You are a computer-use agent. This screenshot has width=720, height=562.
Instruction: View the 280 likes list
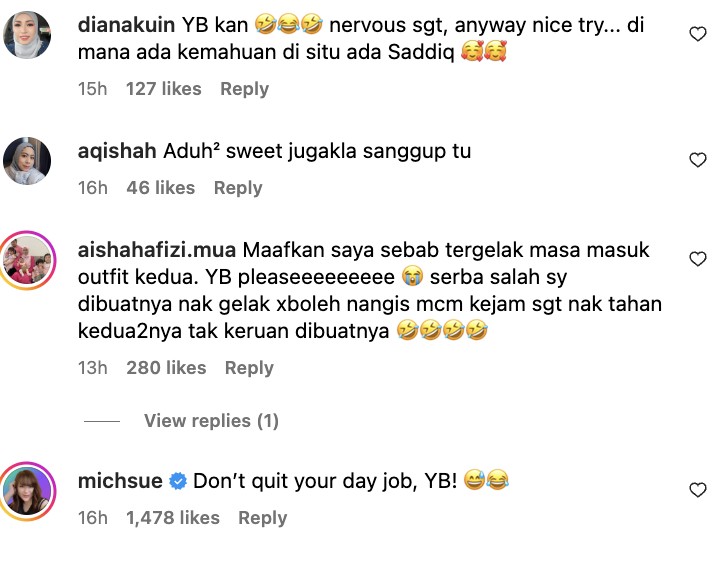click(166, 368)
